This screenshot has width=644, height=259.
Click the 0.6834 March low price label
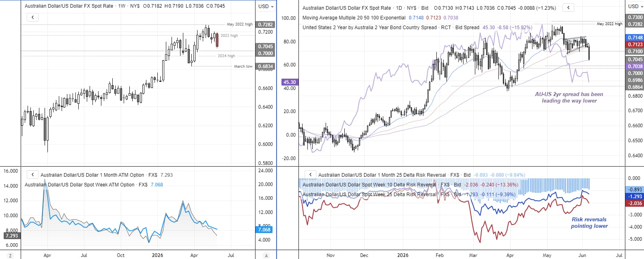point(266,66)
